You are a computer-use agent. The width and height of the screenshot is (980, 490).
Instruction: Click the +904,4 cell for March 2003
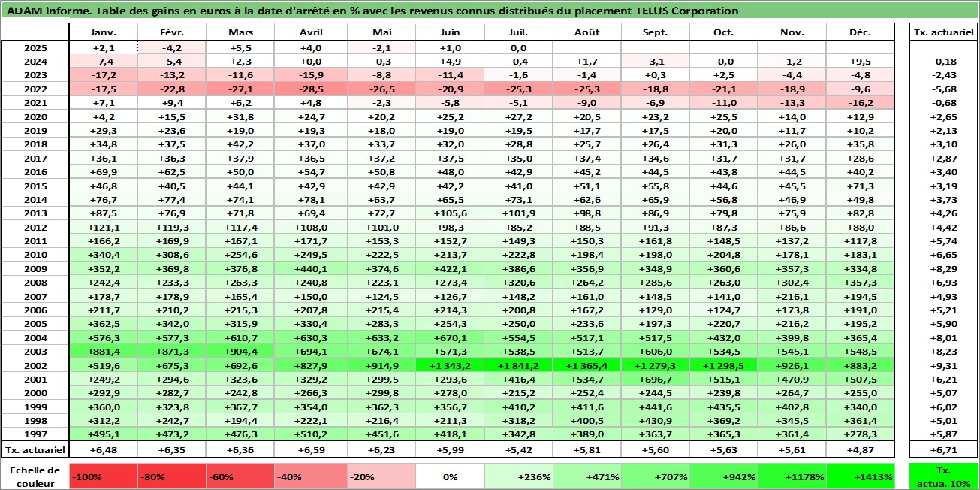coord(240,352)
